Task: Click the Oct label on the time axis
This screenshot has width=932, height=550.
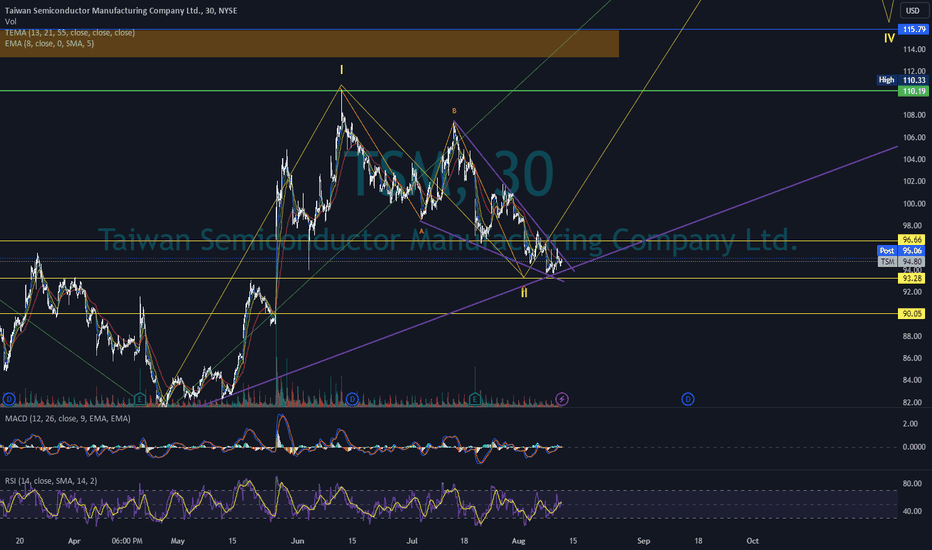Action: (752, 541)
